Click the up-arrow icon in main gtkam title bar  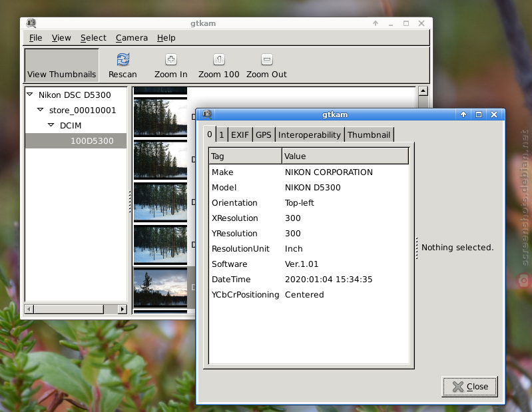click(376, 23)
